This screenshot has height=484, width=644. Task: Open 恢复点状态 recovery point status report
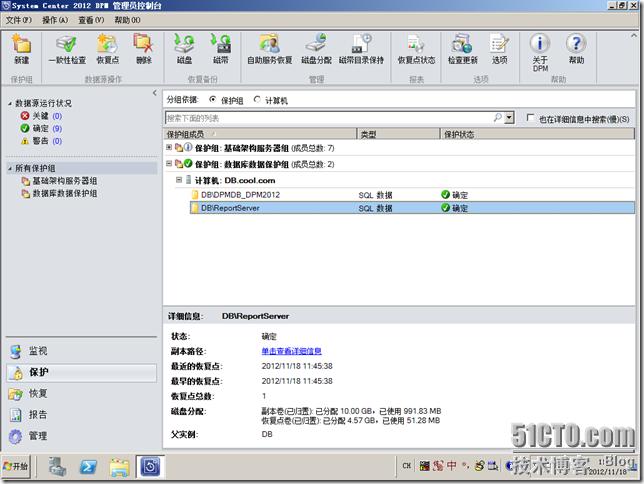coord(416,49)
